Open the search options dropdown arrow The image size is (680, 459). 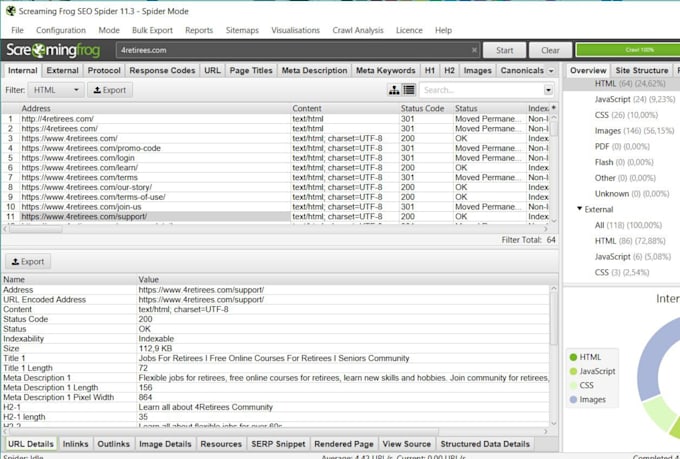click(x=548, y=90)
